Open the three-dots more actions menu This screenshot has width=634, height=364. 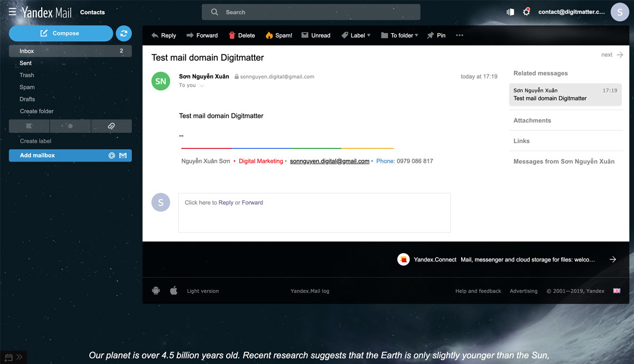(x=460, y=35)
